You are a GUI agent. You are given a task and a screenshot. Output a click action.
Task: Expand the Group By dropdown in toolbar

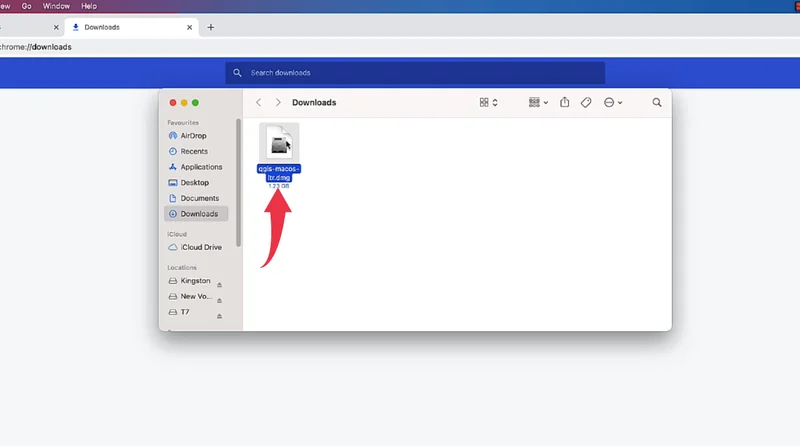coord(538,102)
